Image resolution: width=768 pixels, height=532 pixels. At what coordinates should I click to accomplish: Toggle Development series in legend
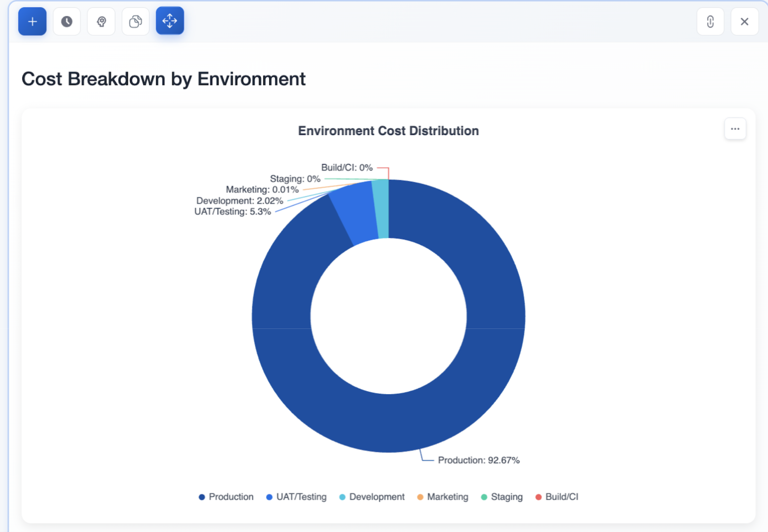tap(372, 497)
